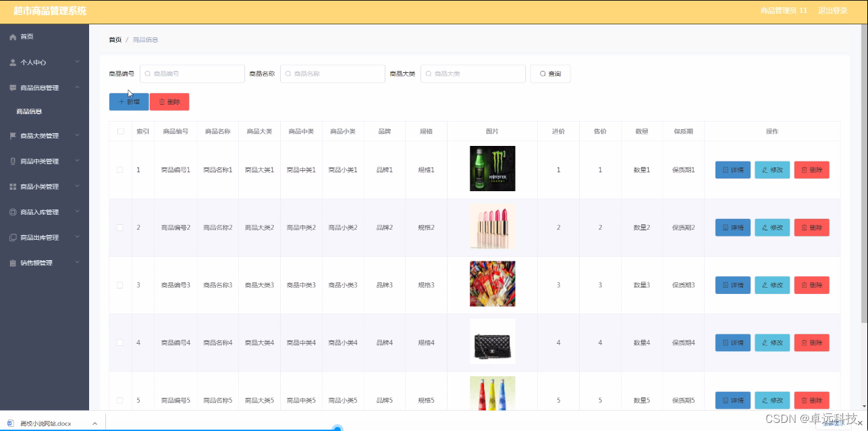Image resolution: width=868 pixels, height=431 pixels.
Task: Click 首页 in the breadcrumb
Action: 114,39
